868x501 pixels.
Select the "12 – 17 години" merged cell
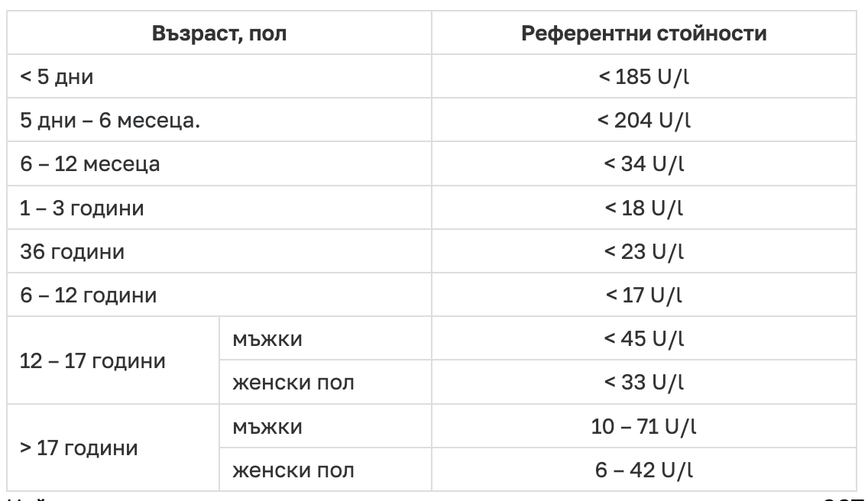pyautogui.click(x=93, y=360)
